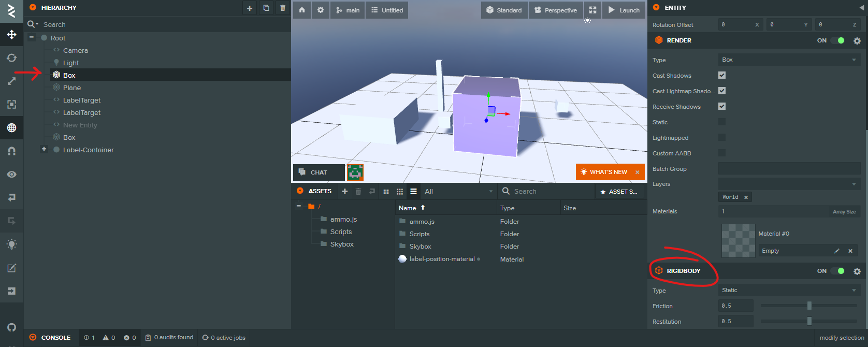Viewport: 868px width, 347px height.
Task: Select the Scale gizmo tool
Action: (x=11, y=81)
